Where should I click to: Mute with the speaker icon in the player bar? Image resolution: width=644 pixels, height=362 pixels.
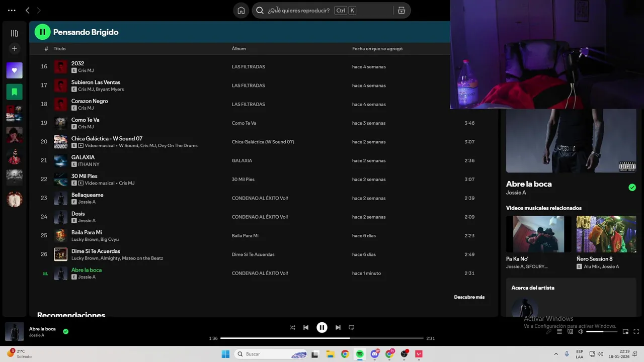[x=581, y=331]
